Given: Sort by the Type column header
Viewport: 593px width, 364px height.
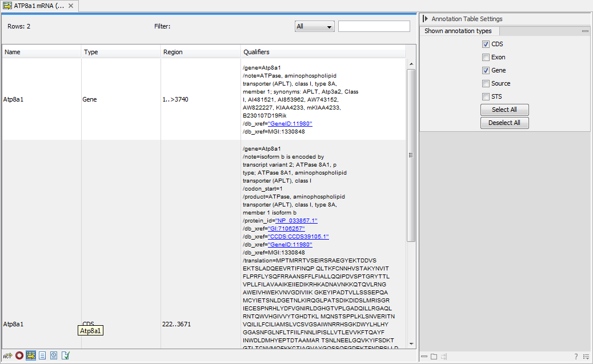Looking at the screenshot, I should pos(121,52).
